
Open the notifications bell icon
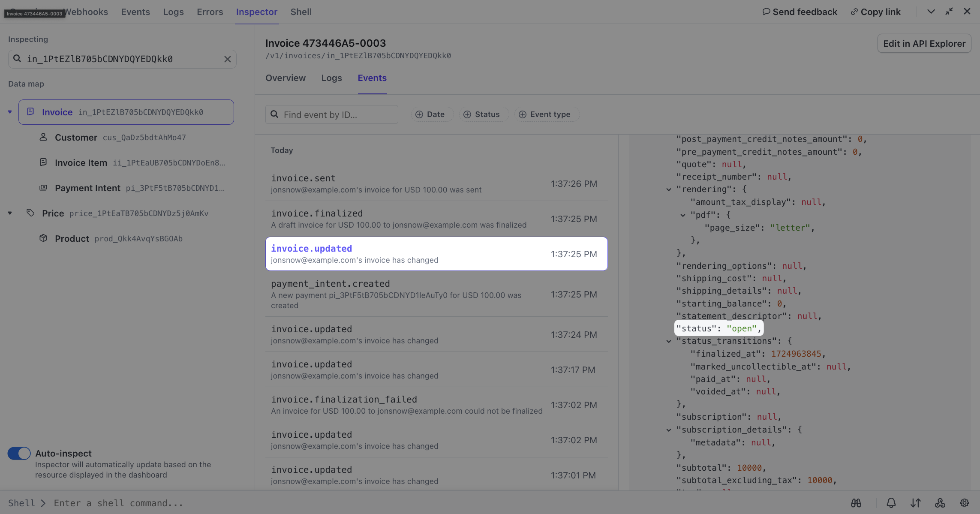click(891, 503)
